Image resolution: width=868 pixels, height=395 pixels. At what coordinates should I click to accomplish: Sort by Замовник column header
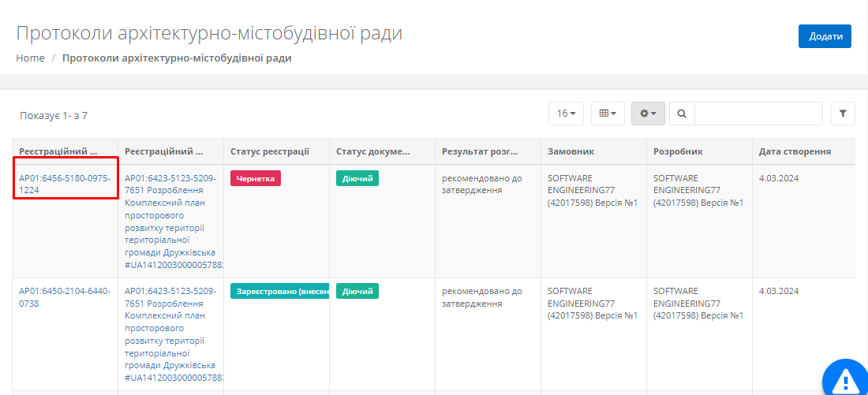click(571, 151)
